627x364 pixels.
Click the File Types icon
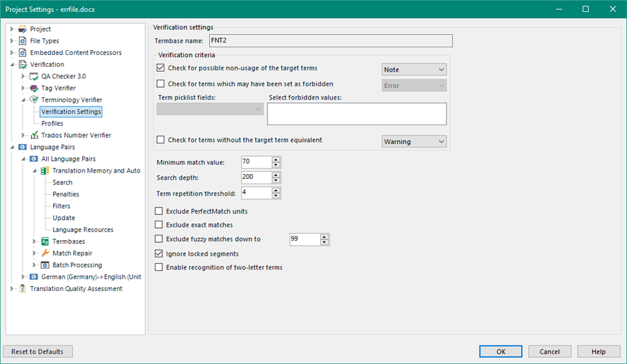[23, 41]
